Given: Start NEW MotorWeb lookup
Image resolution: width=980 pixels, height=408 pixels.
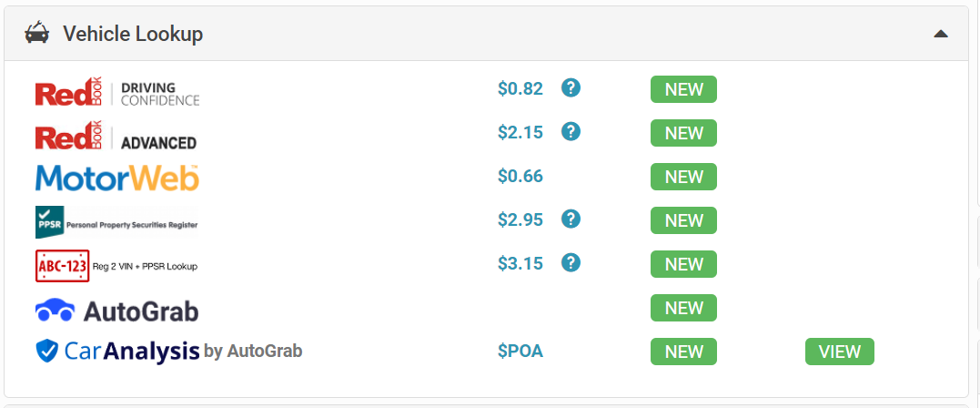Looking at the screenshot, I should 683,177.
